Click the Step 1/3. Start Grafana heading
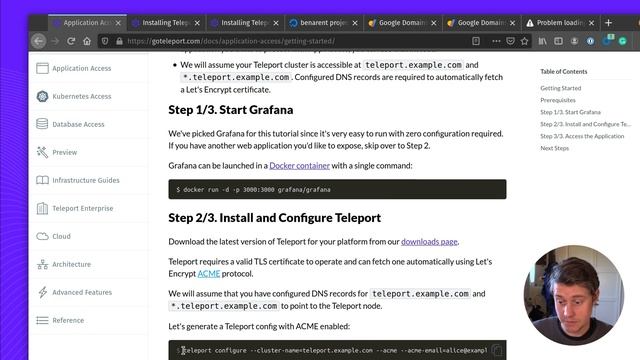 [x=231, y=110]
